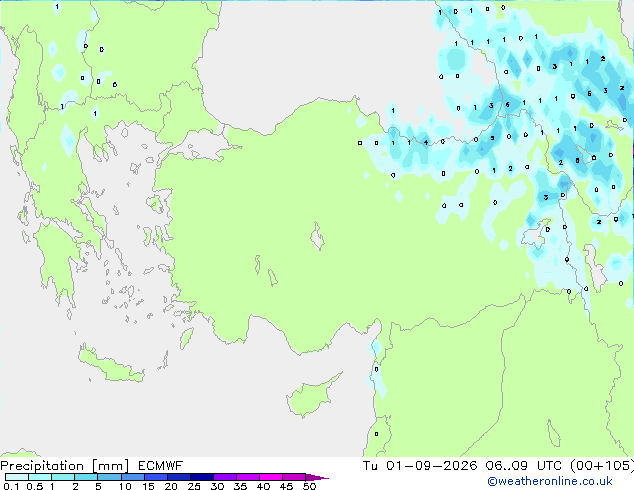Click the forecast date 01-09-2026 text
Screen dimensions: 634x490
click(431, 466)
